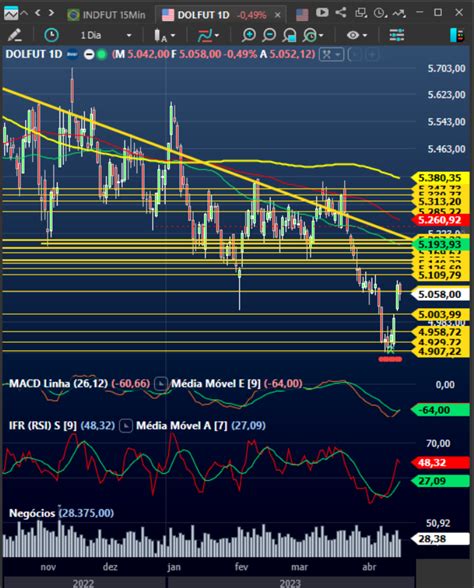Toggle the IFR indicator small square icon
Screen dimensions: 474x588
pos(126,426)
